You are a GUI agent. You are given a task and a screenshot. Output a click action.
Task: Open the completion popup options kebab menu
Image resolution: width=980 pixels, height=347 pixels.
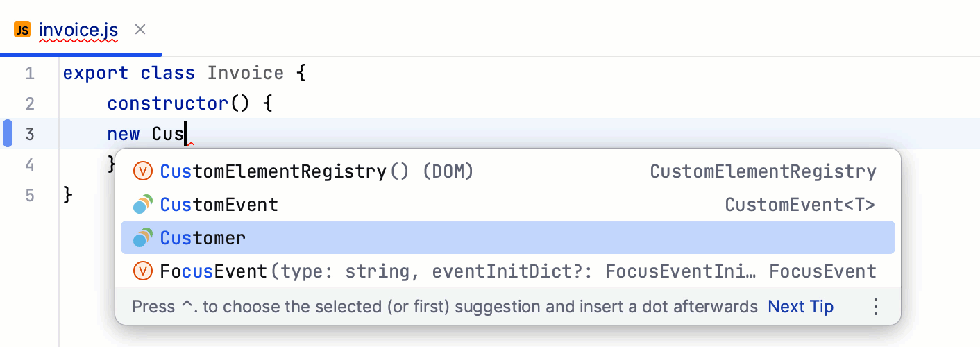pos(875,307)
